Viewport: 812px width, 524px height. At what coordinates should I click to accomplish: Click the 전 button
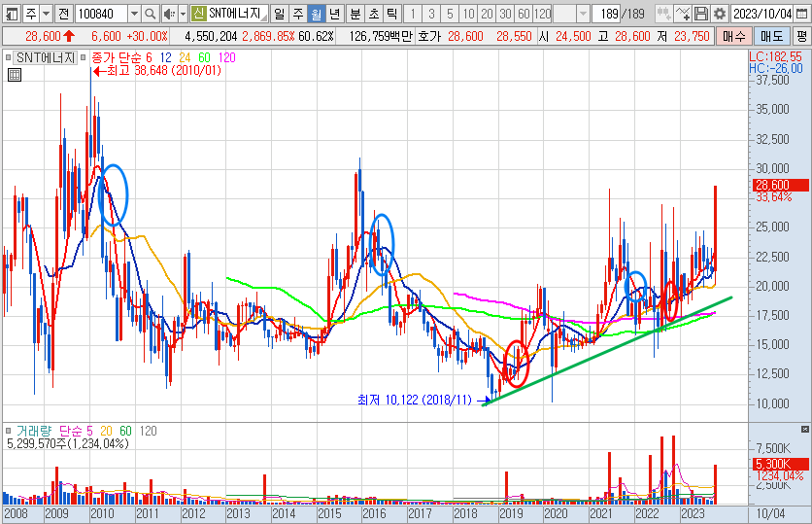point(64,14)
